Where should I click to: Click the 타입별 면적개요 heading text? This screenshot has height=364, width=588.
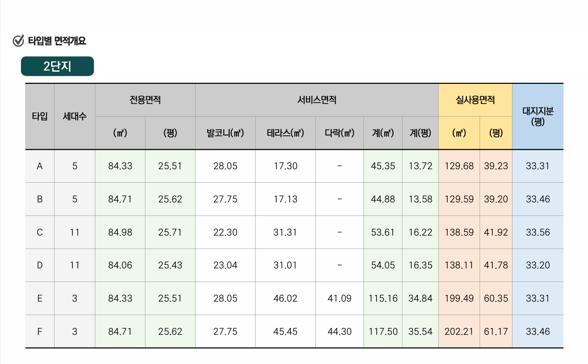tap(57, 41)
